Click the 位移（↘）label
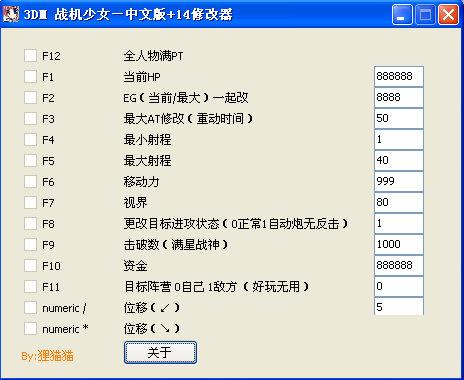The width and height of the screenshot is (464, 380). (152, 329)
